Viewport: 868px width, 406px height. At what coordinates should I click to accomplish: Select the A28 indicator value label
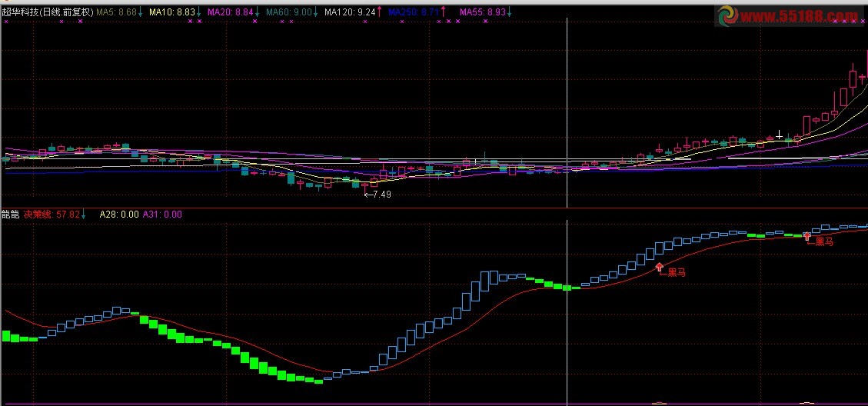pyautogui.click(x=119, y=215)
